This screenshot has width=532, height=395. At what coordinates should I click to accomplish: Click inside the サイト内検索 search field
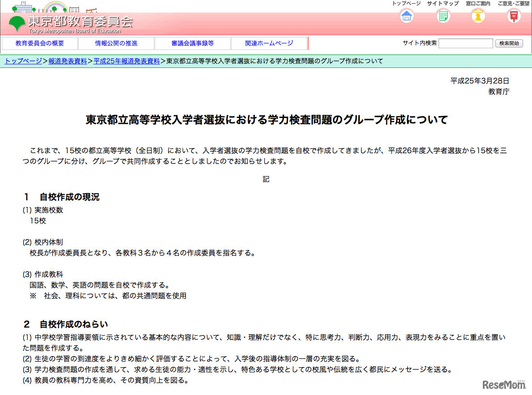(x=466, y=43)
